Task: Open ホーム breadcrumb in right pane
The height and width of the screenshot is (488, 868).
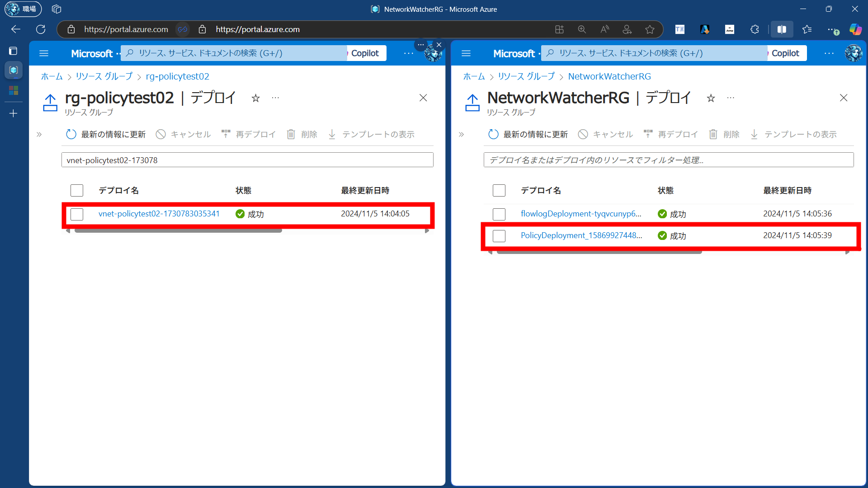Action: (473, 76)
